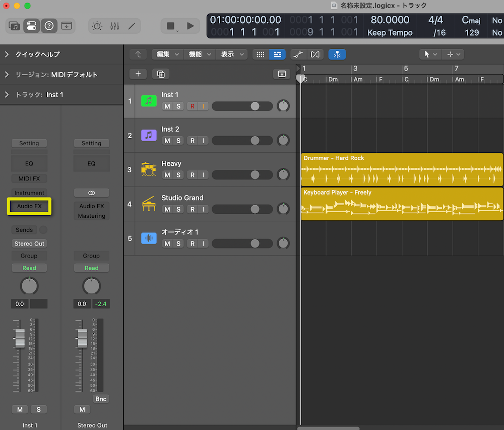Click the Mastering slot on the Stereo Out strip

click(92, 216)
